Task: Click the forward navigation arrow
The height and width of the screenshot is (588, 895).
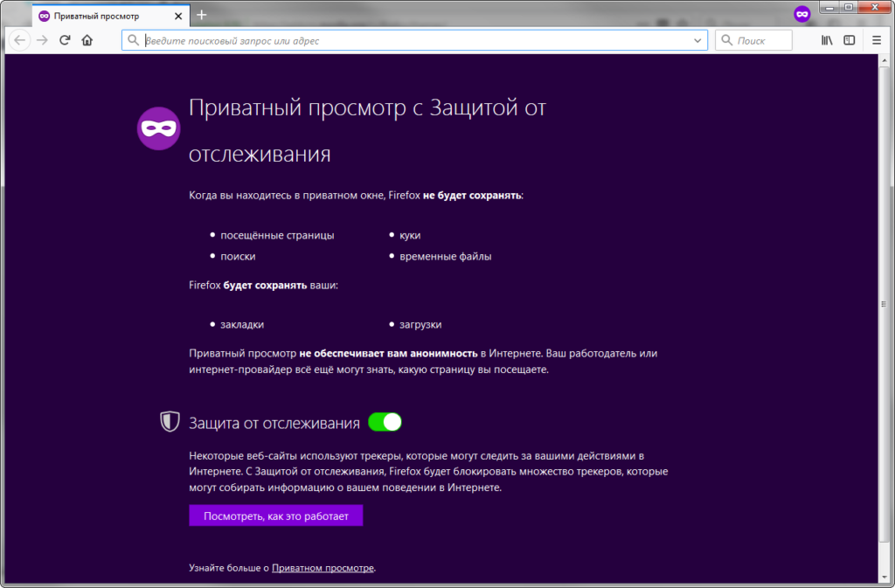Action: coord(41,39)
